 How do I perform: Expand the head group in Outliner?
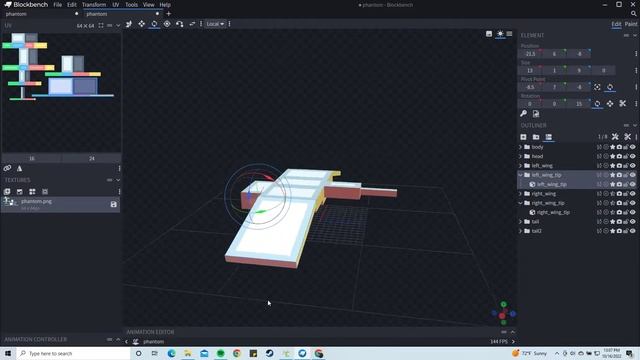[521, 156]
